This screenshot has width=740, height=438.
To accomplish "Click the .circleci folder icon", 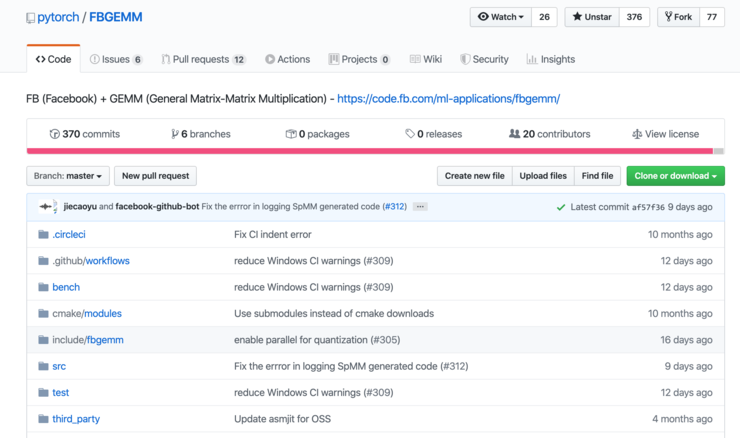I will (x=43, y=235).
